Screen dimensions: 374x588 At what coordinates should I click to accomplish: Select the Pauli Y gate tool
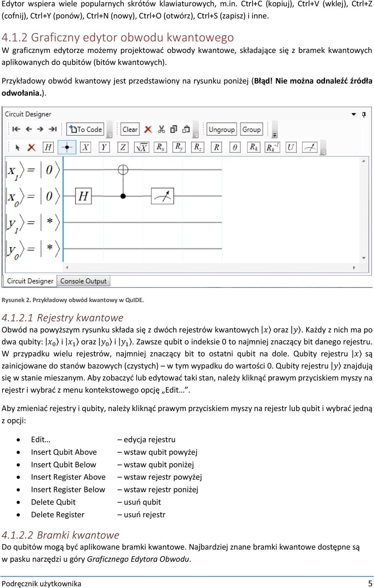[104, 147]
